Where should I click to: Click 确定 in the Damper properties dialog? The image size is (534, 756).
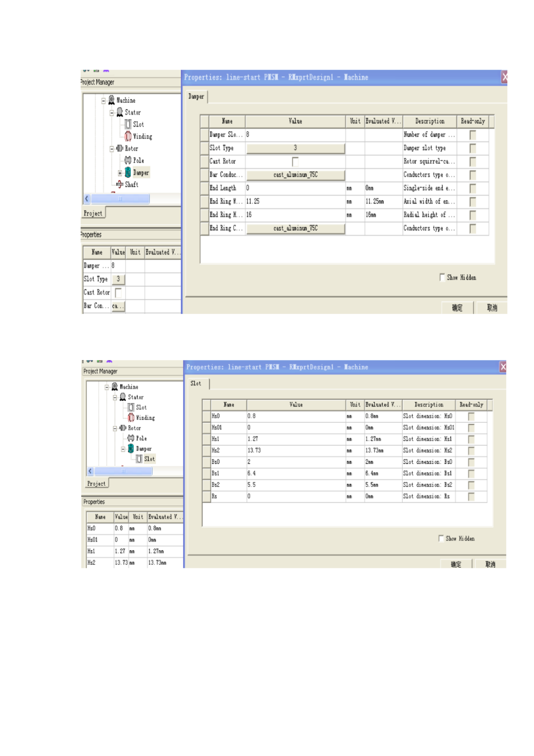(x=457, y=308)
